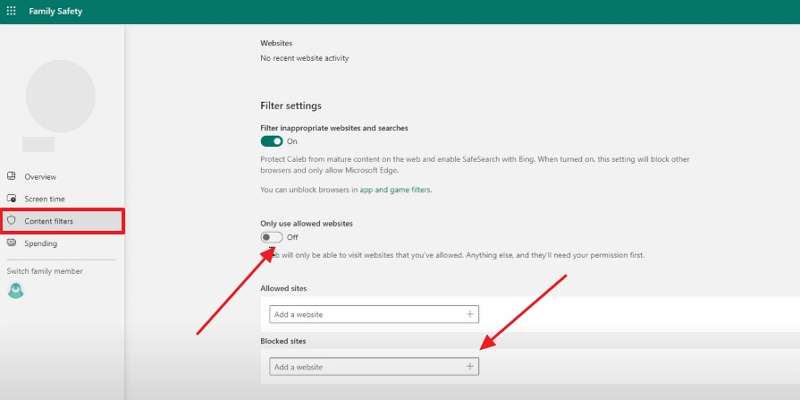800x400 pixels.
Task: Click the Switch family member label
Action: pos(45,271)
